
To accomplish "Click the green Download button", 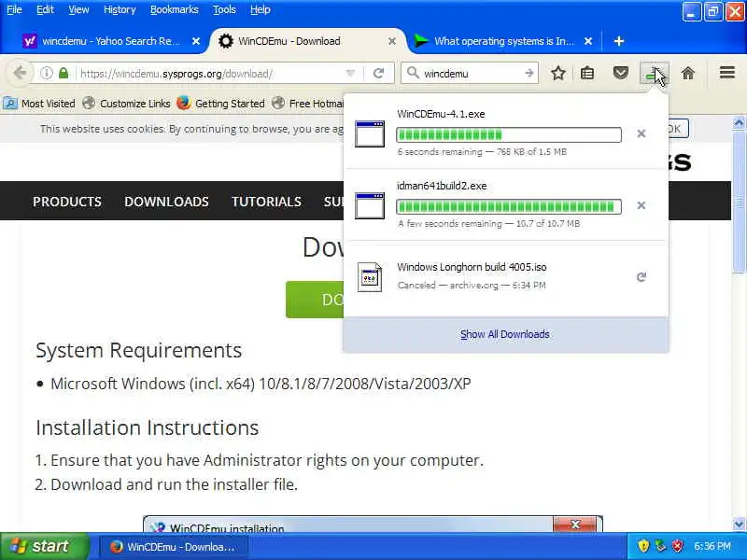I will point(315,300).
